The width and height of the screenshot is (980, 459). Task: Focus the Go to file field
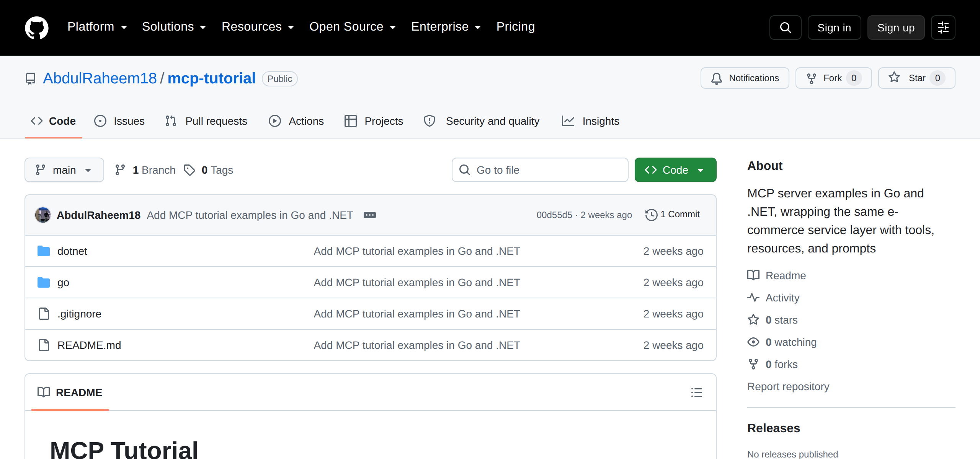click(540, 170)
